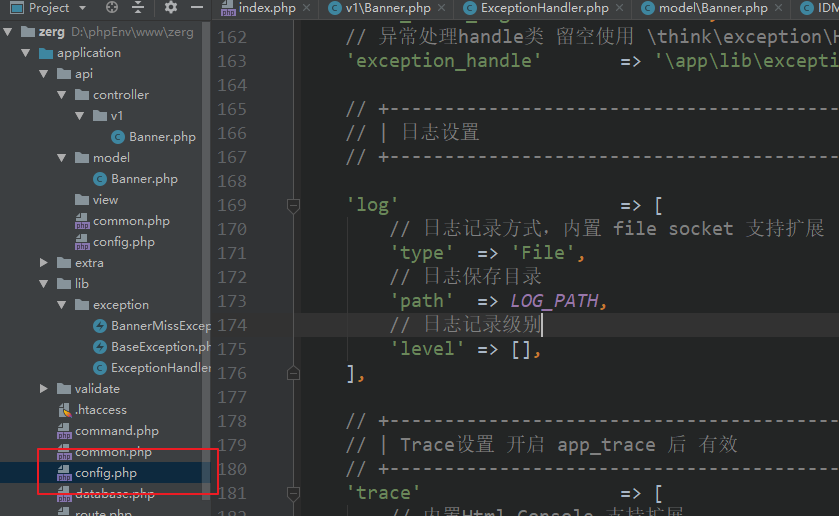
Task: Click the 'type' key on line 171
Action: pos(422,253)
